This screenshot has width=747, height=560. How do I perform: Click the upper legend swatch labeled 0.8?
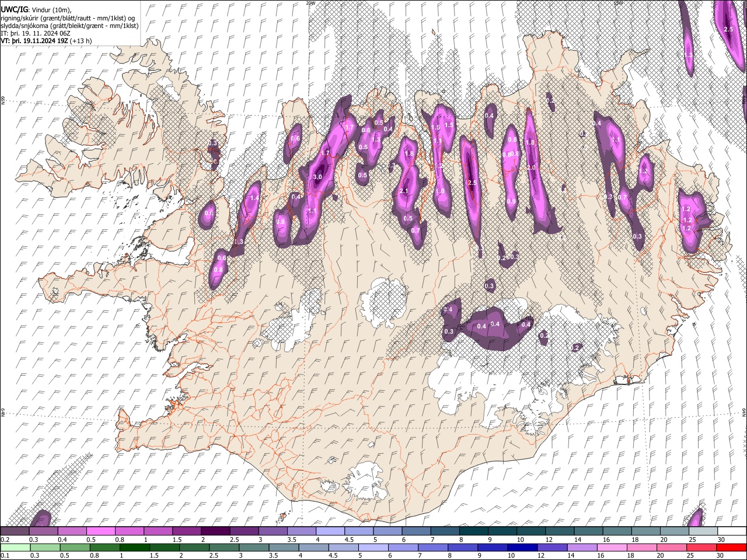tap(129, 531)
